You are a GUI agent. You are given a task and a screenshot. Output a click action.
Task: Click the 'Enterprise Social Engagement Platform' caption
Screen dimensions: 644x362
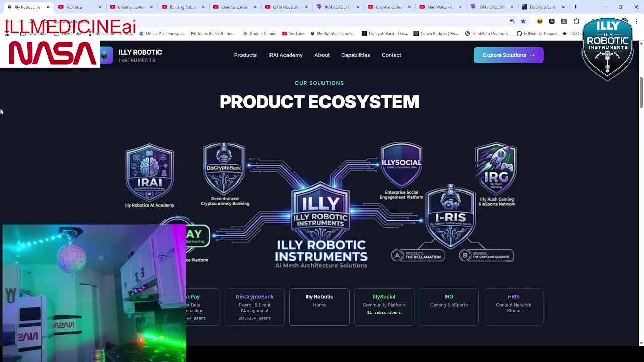pos(401,195)
